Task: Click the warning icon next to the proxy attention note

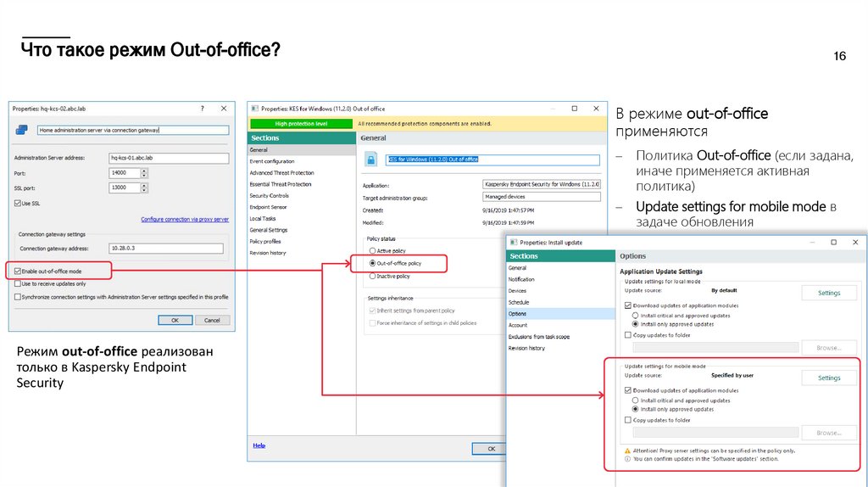Action: tap(627, 451)
